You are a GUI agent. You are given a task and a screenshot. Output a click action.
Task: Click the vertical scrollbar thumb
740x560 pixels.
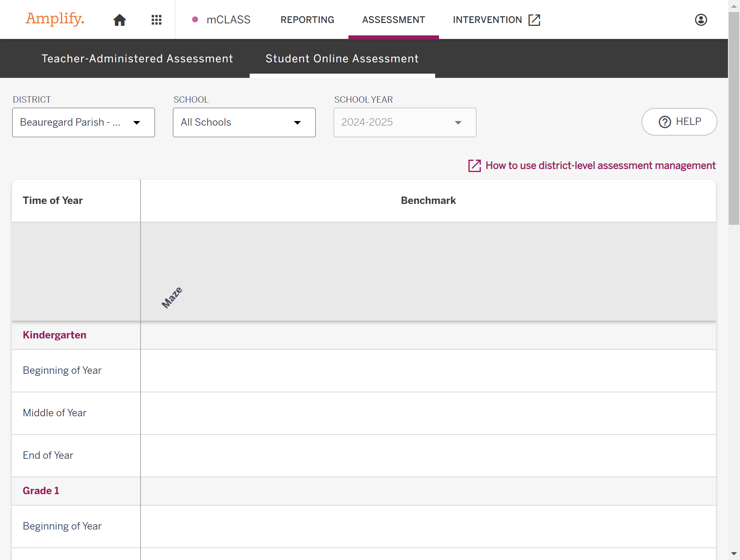coord(734,119)
